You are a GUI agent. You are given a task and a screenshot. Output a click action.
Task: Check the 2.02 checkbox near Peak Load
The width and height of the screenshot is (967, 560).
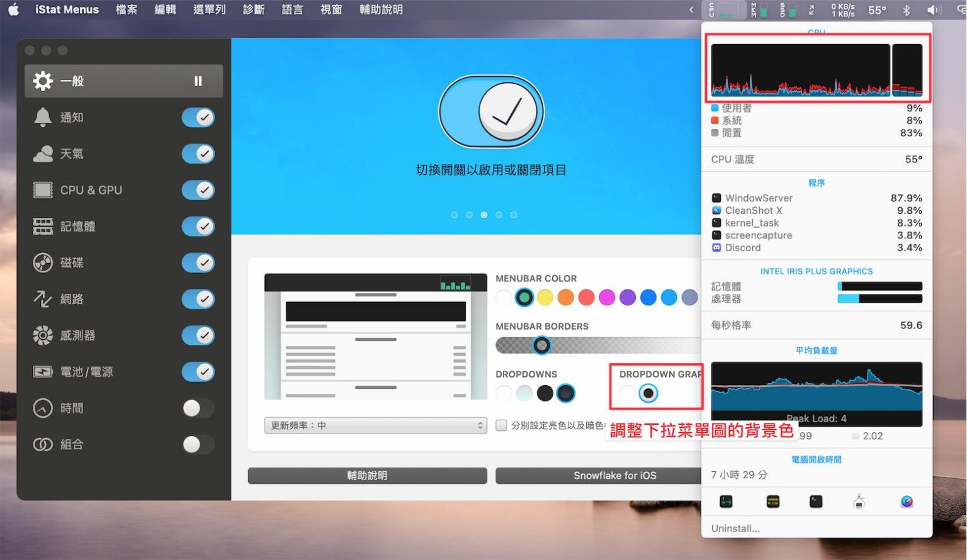[856, 436]
